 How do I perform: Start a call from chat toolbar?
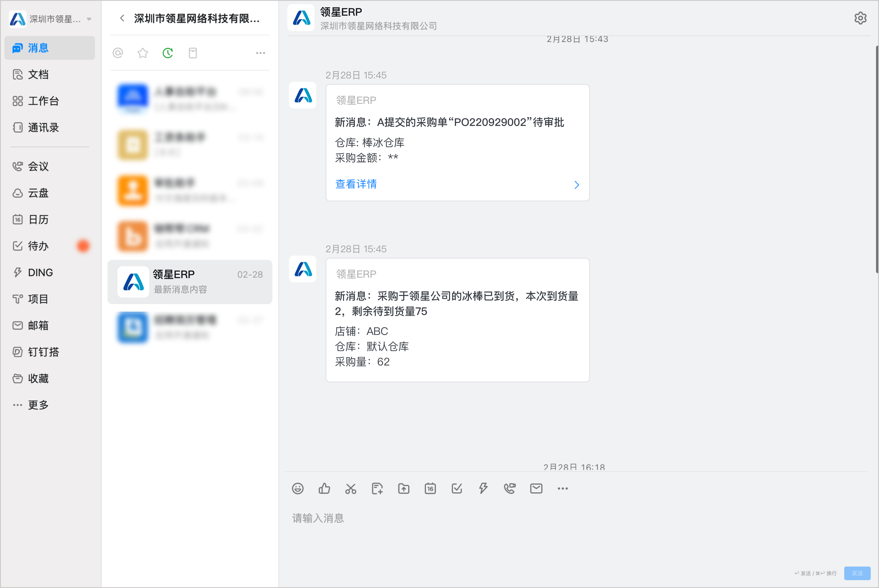510,489
